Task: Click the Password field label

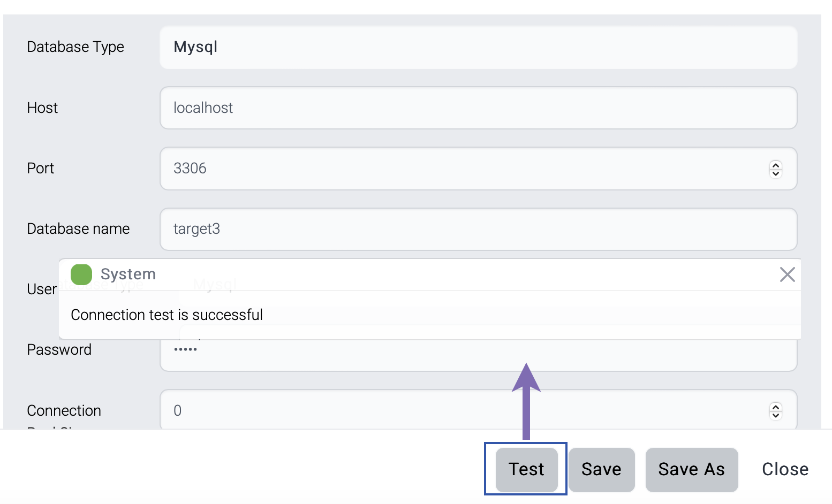Action: click(x=59, y=350)
